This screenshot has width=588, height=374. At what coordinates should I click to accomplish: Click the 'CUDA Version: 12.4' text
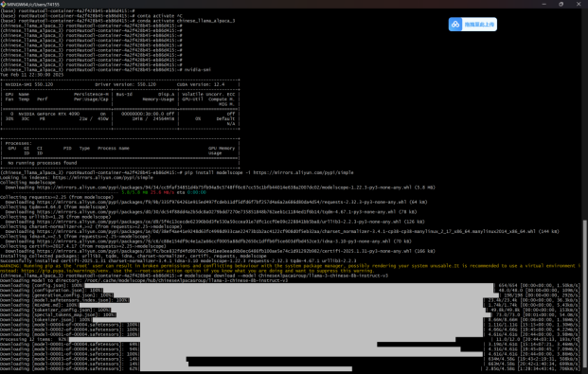(x=201, y=84)
